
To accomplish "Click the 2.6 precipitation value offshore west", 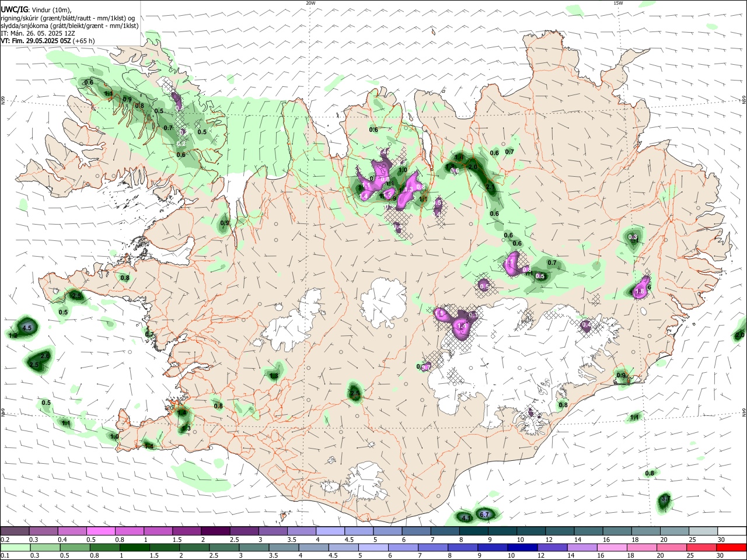I will (x=46, y=356).
